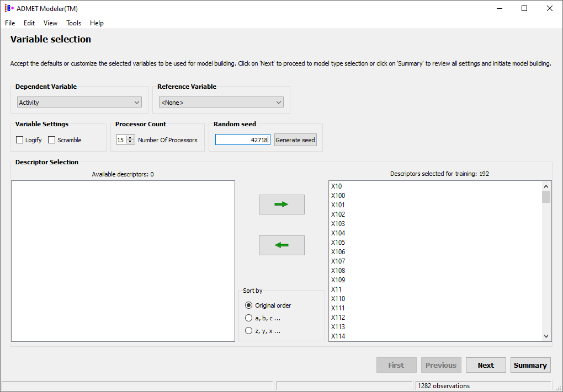Click the scroll-up arrow of selected descriptors list

[546, 186]
